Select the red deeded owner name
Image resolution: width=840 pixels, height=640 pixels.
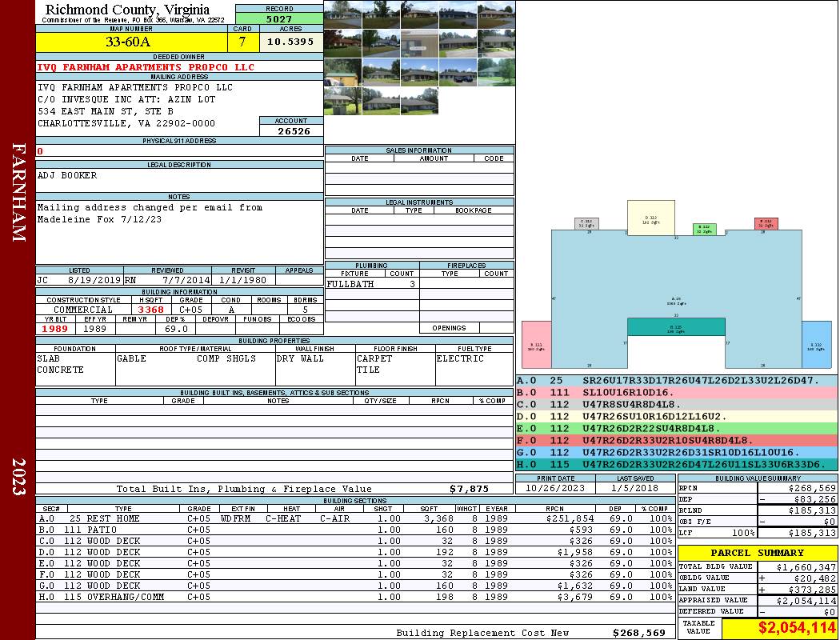[x=146, y=67]
